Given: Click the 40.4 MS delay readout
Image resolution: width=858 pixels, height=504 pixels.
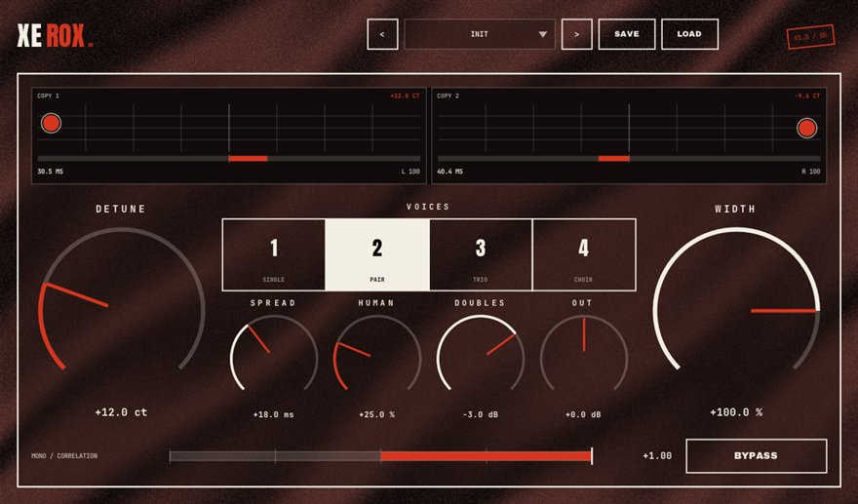Looking at the screenshot, I should (x=449, y=172).
